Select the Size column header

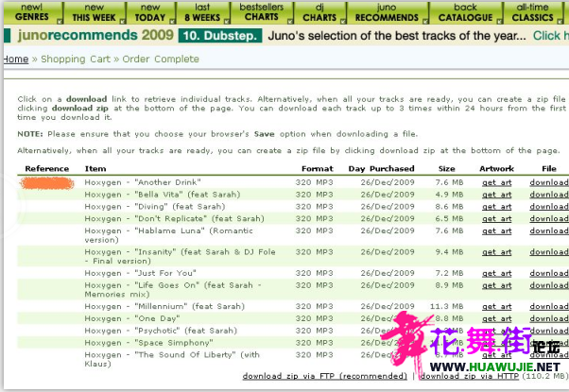click(x=446, y=169)
